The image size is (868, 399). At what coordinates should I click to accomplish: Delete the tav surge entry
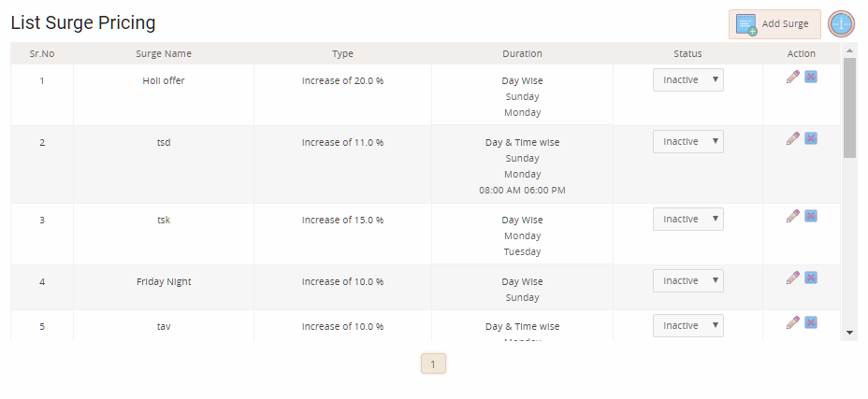click(810, 322)
